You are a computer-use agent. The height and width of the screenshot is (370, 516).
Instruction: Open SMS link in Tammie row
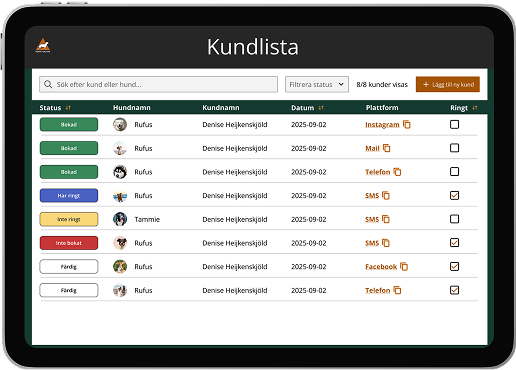click(372, 219)
